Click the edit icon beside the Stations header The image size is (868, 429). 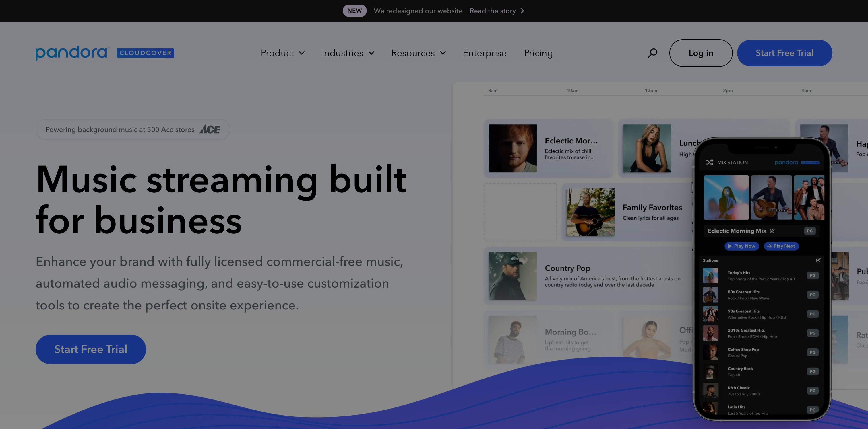[819, 260]
